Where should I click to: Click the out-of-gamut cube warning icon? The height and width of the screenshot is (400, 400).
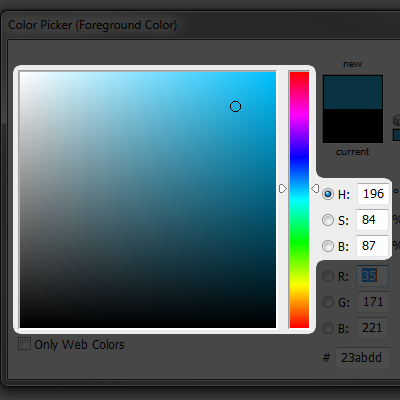[x=397, y=120]
